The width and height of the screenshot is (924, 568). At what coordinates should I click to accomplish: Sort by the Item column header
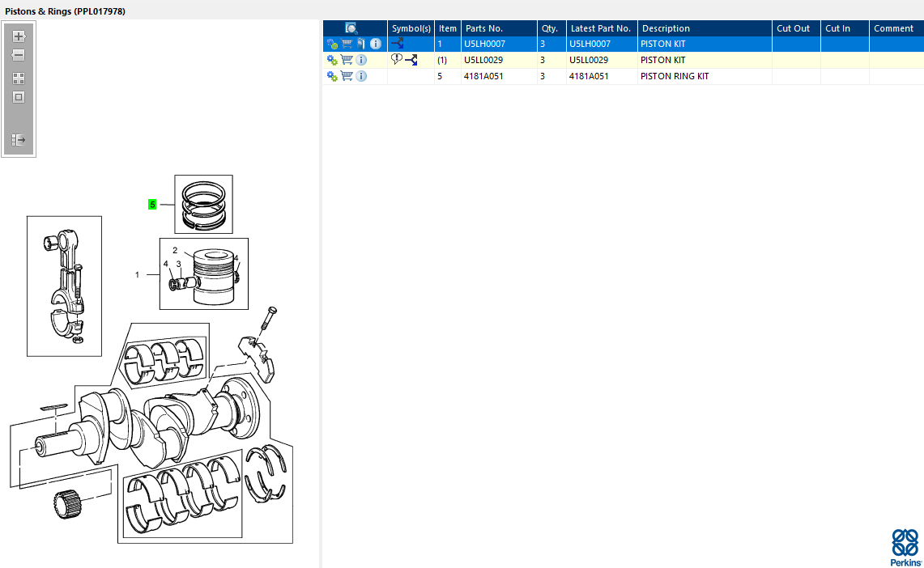[x=448, y=28]
